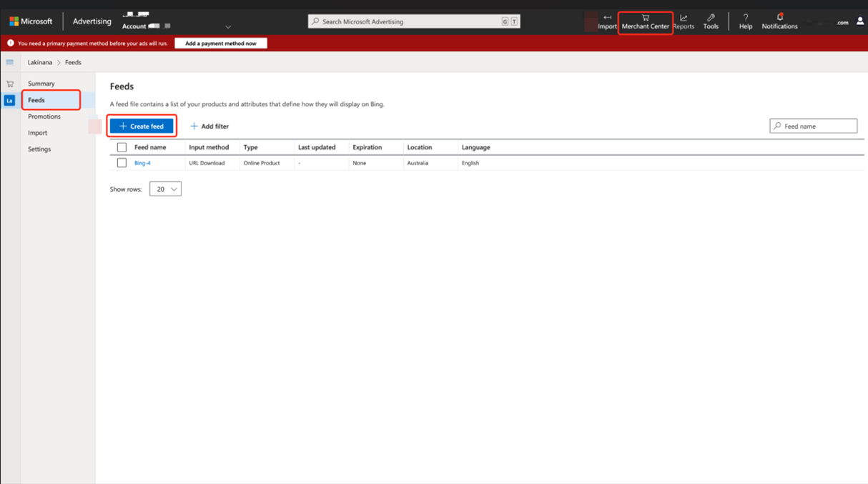Click the Create feed button
This screenshot has width=868, height=484.
(142, 127)
